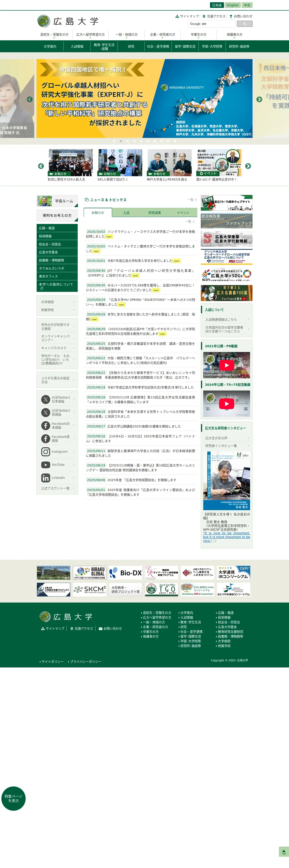
Task: Expand 大学病院 sidebar link
Action: coord(57,302)
